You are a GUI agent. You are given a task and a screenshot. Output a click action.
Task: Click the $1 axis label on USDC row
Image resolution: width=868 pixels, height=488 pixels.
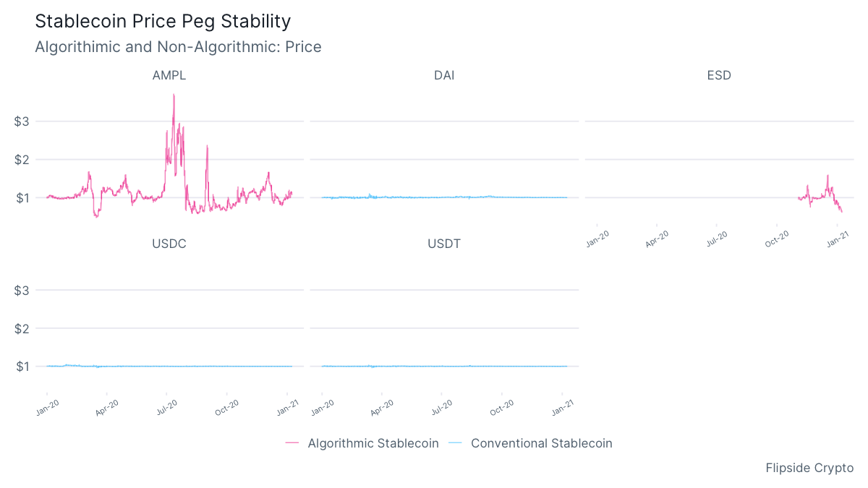coord(22,367)
